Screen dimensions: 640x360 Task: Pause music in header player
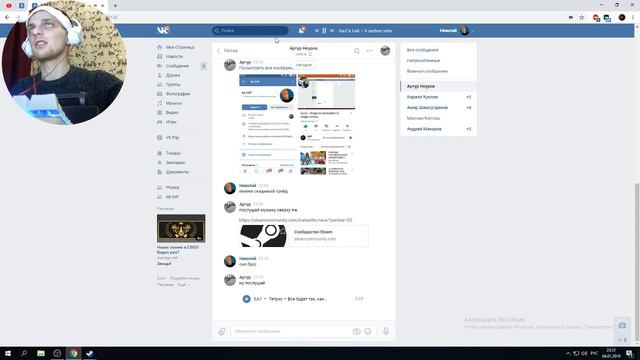coord(324,31)
